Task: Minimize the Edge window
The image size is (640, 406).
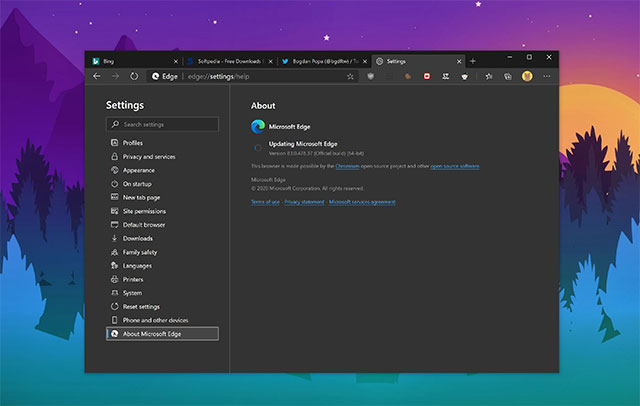Action: pos(510,58)
